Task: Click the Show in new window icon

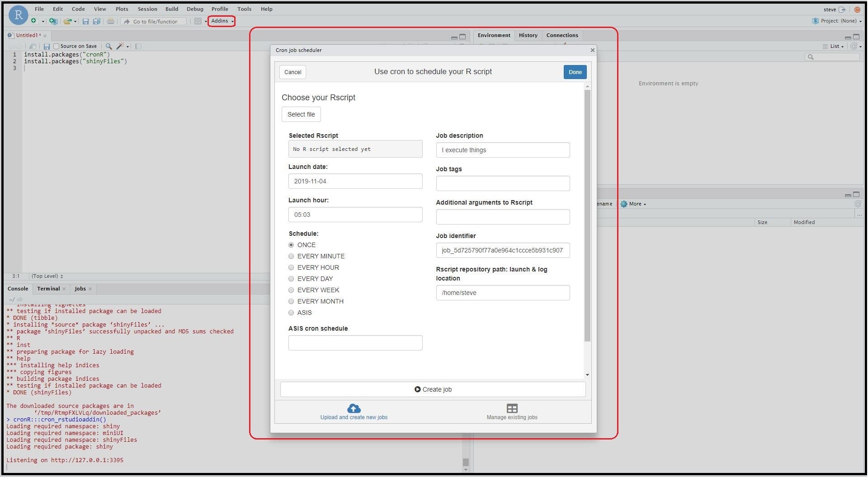Action: [33, 46]
